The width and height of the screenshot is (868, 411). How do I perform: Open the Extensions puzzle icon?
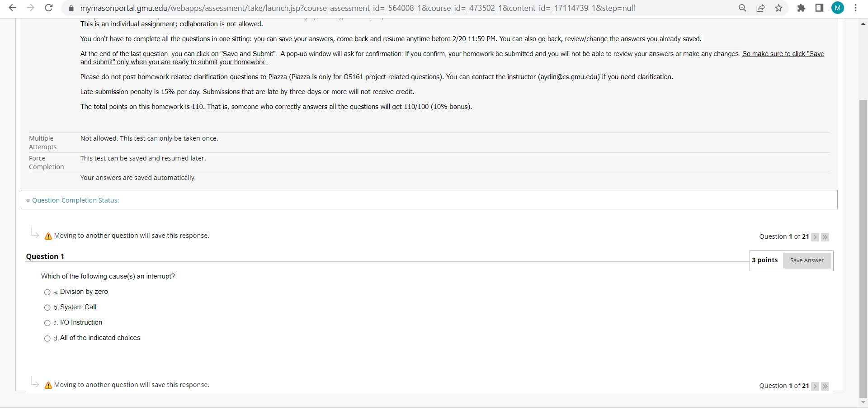pyautogui.click(x=801, y=8)
